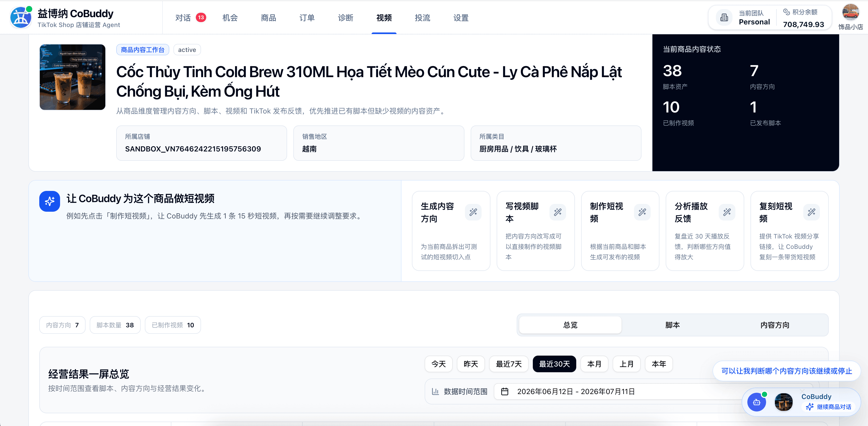The height and width of the screenshot is (426, 868).
Task: Select the 最近30天 time filter
Action: point(554,364)
